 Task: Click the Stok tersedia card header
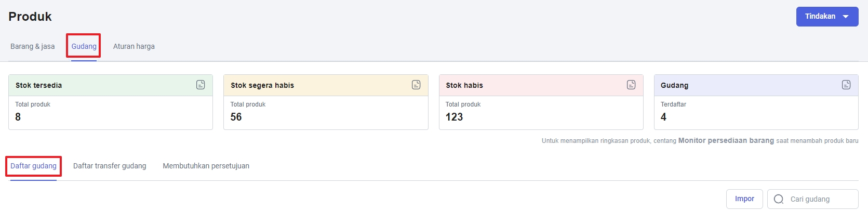[111, 85]
